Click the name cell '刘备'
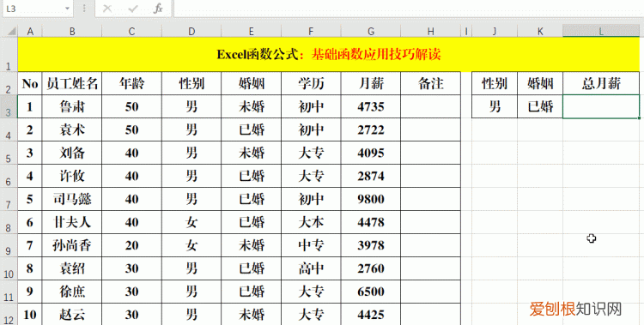Viewport: 644px width, 325px height. coord(72,153)
